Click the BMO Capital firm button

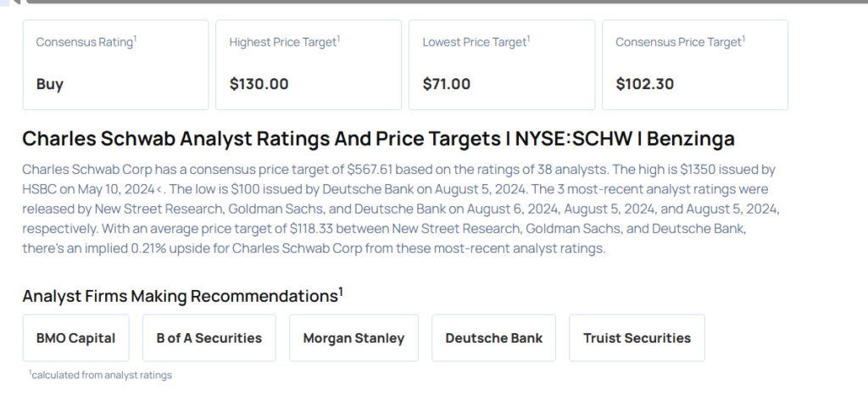pos(75,337)
